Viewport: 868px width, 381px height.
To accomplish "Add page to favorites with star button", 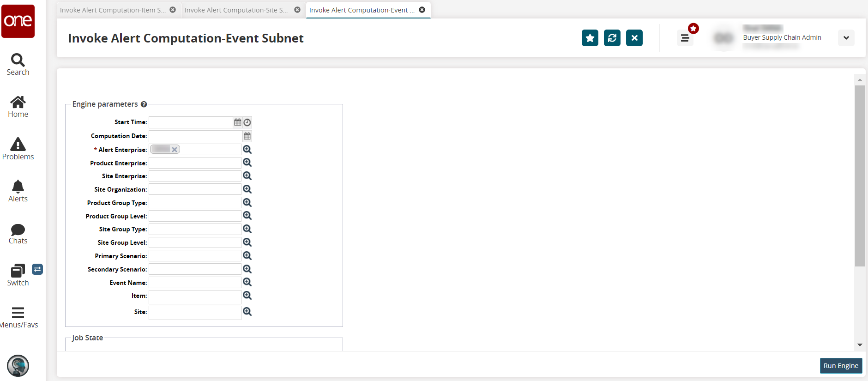I will (x=590, y=38).
